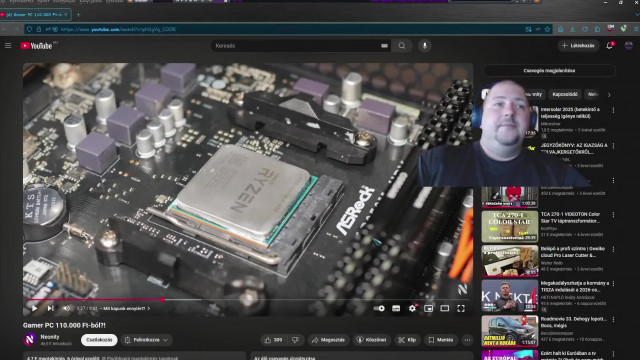The width and height of the screenshot is (640, 360).
Task: Open the account avatar menu
Action: 629,46
